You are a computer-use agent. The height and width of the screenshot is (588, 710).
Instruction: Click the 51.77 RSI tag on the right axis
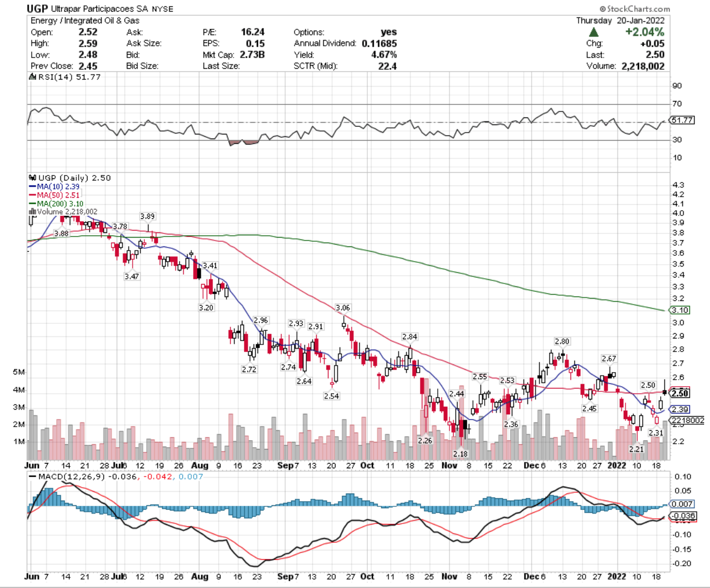click(x=682, y=120)
